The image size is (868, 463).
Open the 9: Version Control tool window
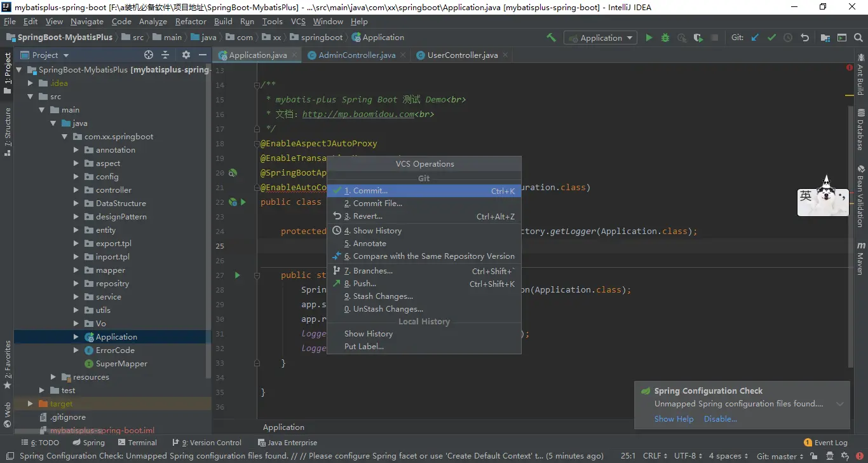[x=207, y=443]
